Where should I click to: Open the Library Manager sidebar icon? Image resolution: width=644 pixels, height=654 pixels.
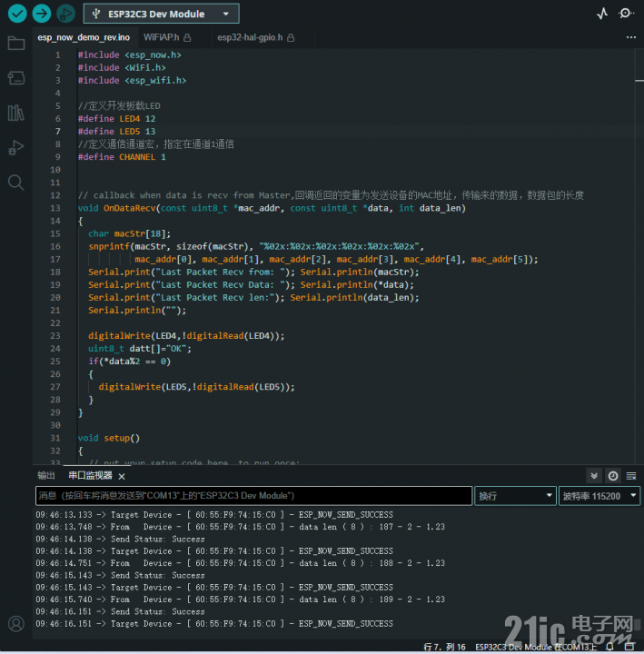click(16, 113)
